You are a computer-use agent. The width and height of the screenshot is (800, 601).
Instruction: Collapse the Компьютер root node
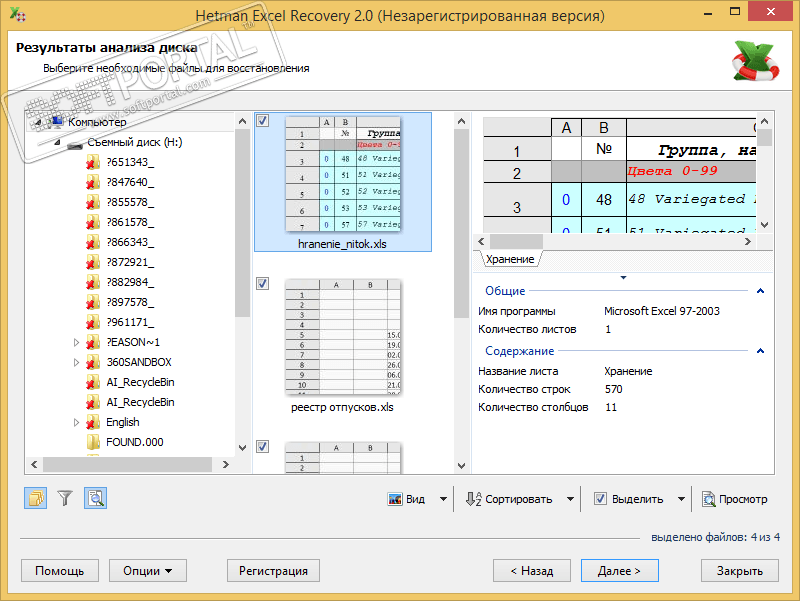pos(38,122)
